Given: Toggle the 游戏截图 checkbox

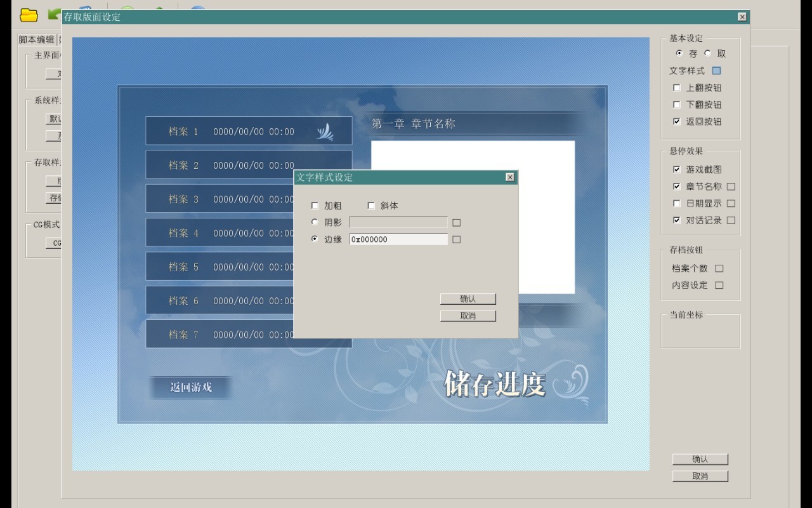Looking at the screenshot, I should tap(677, 170).
